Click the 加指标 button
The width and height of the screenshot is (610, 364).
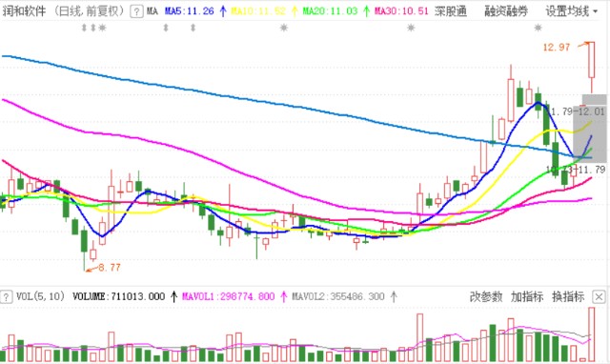[x=527, y=296]
